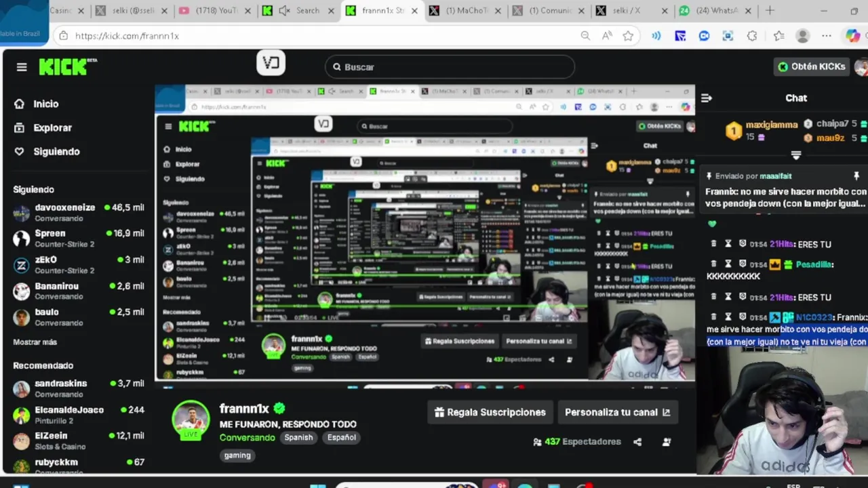
Task: Click the unpin icon on the pinned message
Action: click(856, 176)
